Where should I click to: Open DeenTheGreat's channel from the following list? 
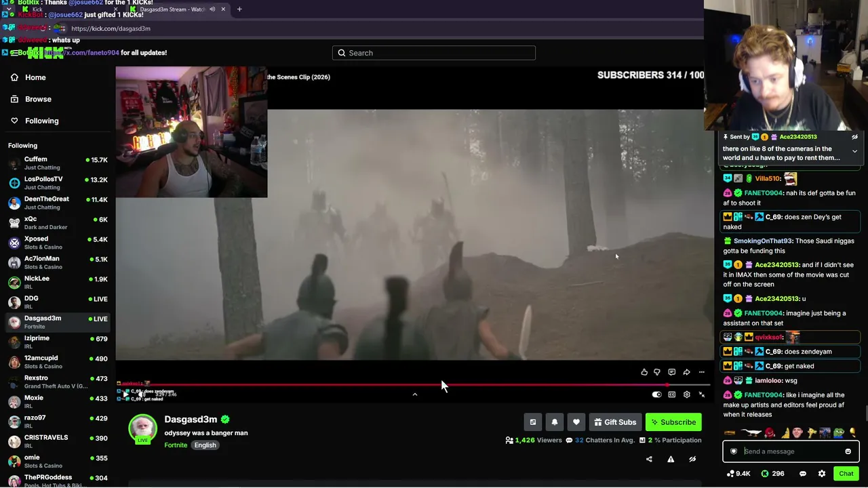pos(58,203)
